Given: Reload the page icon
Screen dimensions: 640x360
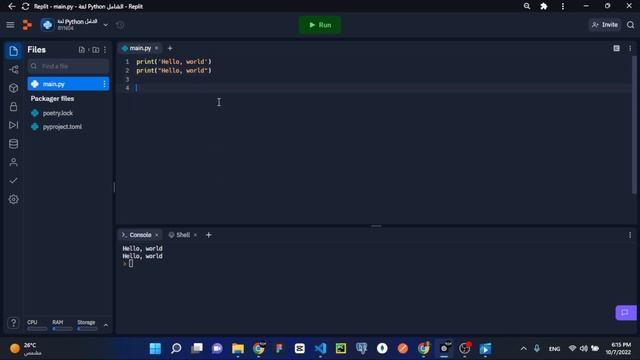Looking at the screenshot, I should (25, 6).
